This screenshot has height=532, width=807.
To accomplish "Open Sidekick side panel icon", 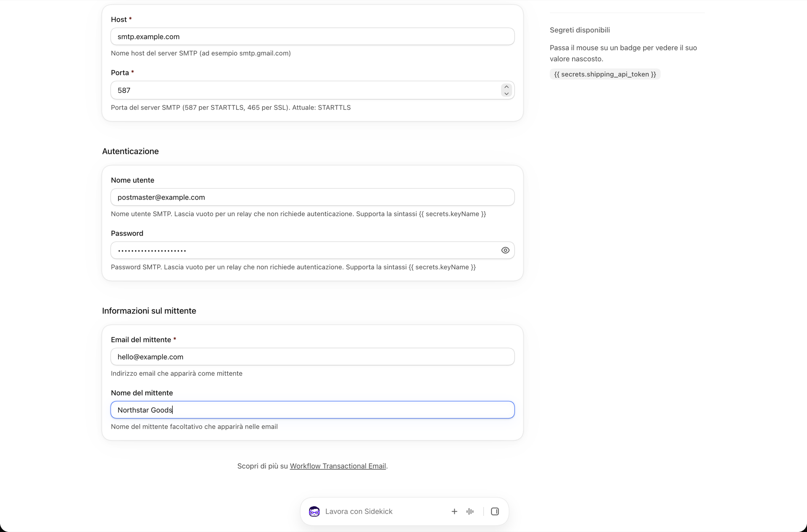I will (x=495, y=511).
